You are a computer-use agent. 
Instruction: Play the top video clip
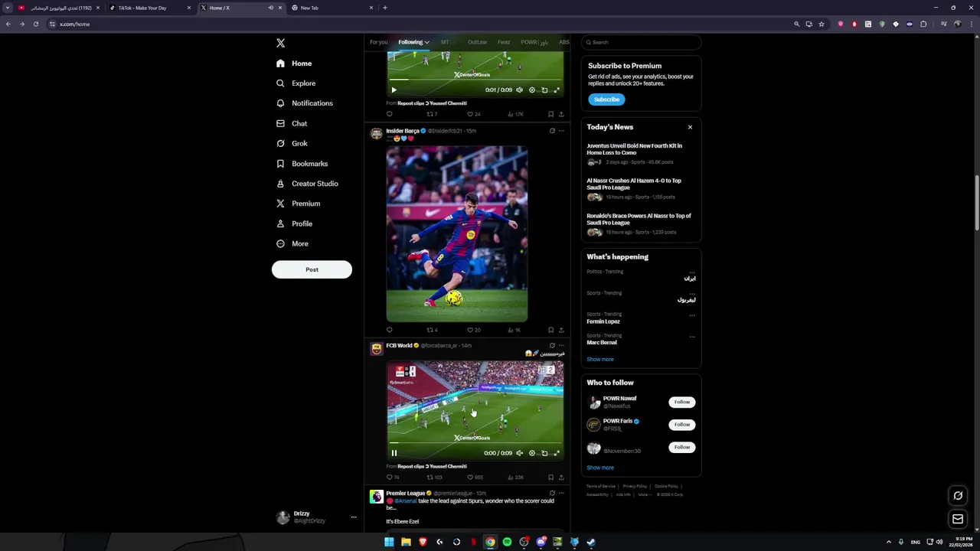click(394, 90)
